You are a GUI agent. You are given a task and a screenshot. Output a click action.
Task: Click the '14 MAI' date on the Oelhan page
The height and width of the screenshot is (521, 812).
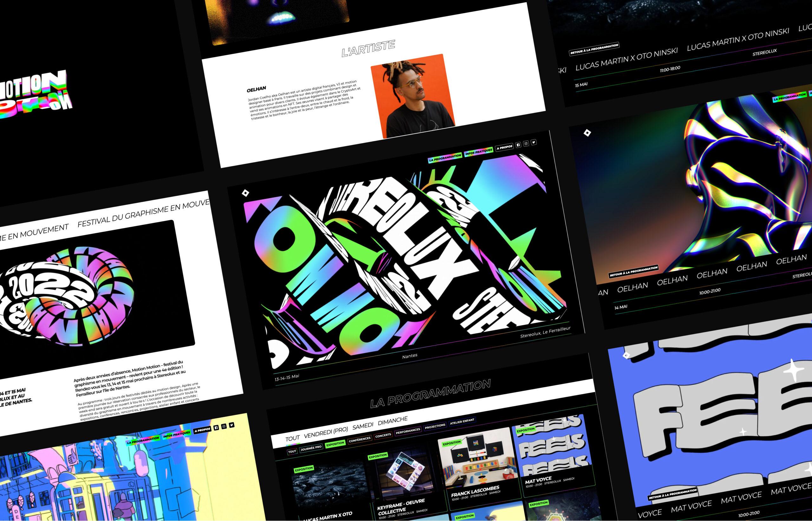[x=621, y=307]
